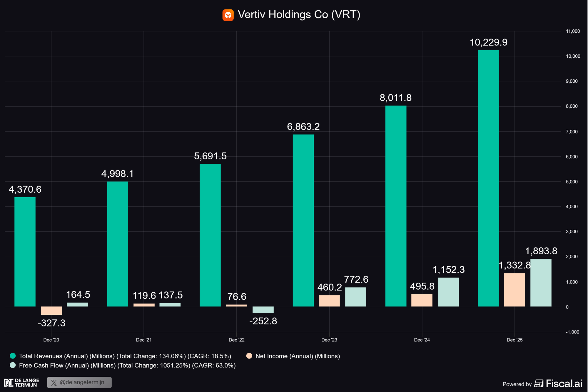Click the Vertiv Holdings Co (VRT) title
This screenshot has width=588, height=392.
pos(299,15)
